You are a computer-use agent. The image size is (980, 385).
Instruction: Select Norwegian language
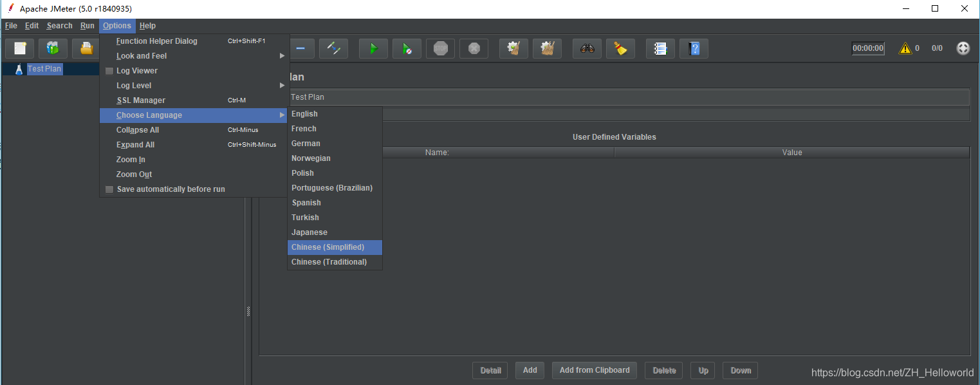point(335,158)
